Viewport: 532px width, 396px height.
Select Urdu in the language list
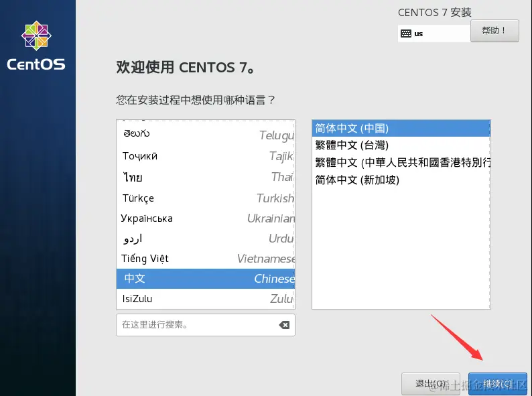click(206, 239)
